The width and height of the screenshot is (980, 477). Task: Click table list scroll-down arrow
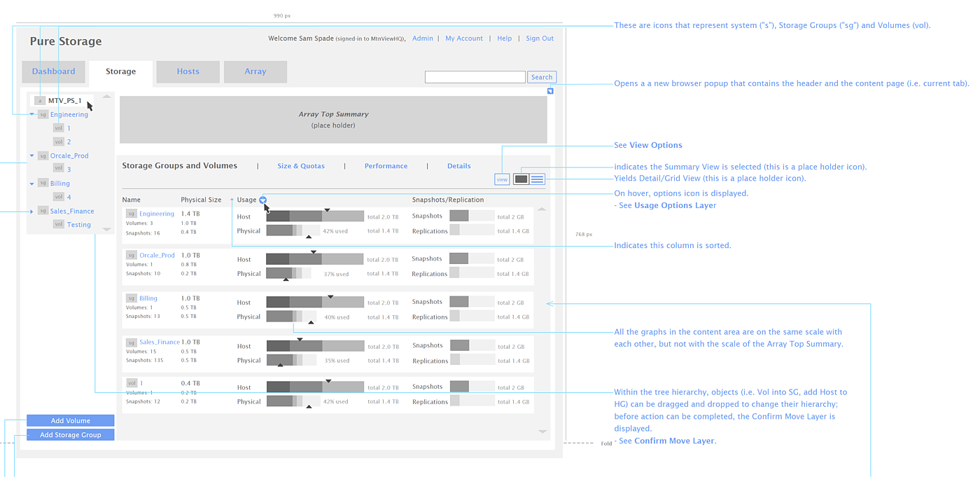point(542,431)
